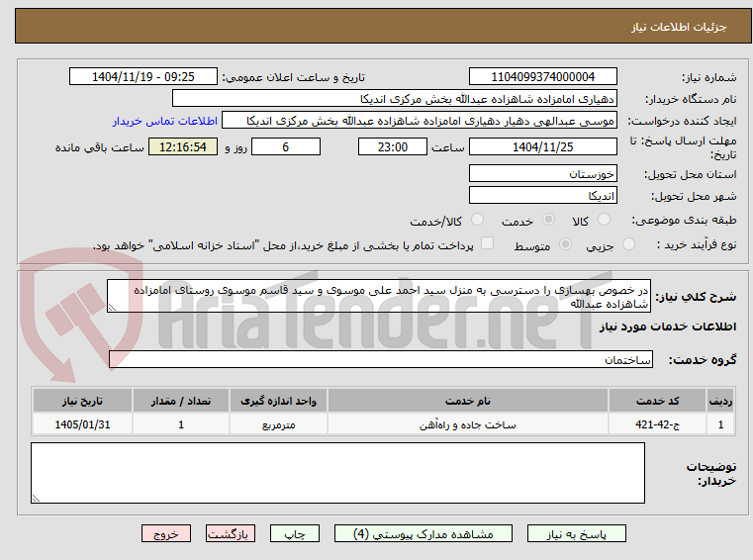The width and height of the screenshot is (753, 560).
Task: Click the نام دستگاه خریدار field
Action: click(394, 99)
